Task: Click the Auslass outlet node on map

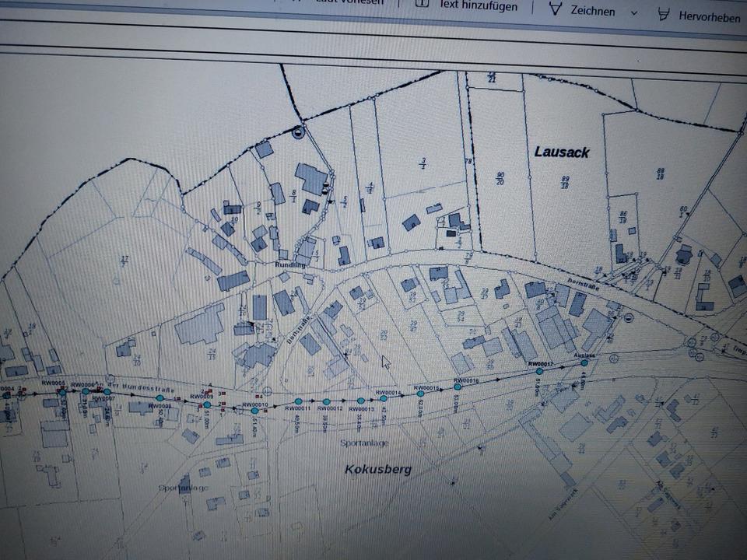Action: tap(584, 362)
